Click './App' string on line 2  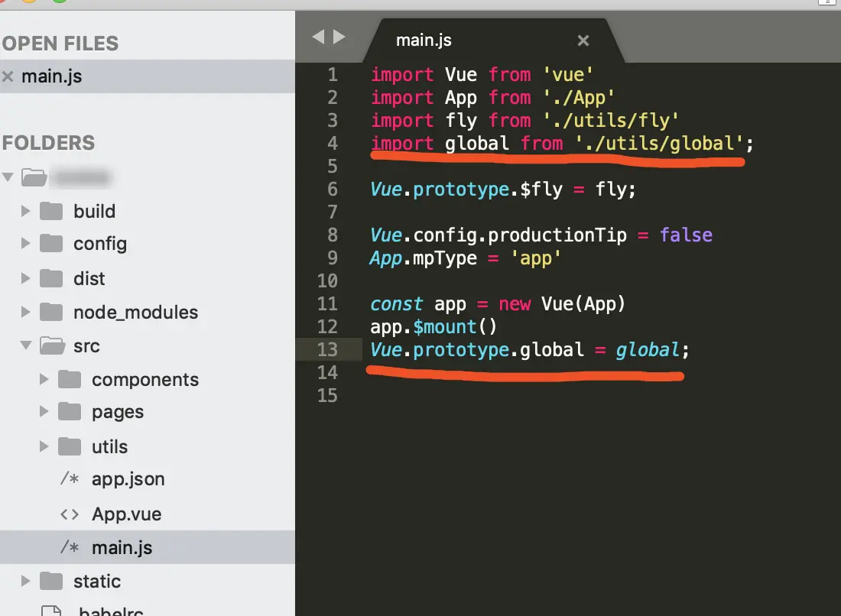pyautogui.click(x=578, y=98)
